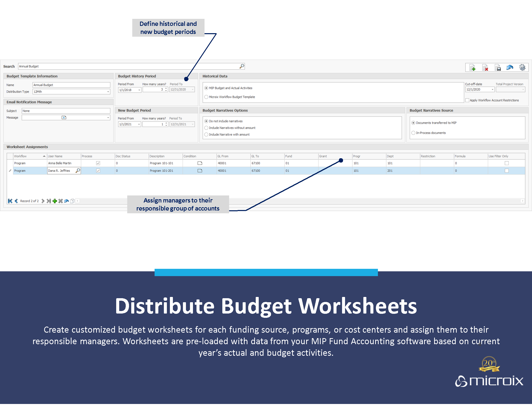Click the delete template icon with red X
Image resolution: width=532 pixels, height=410 pixels.
(485, 68)
